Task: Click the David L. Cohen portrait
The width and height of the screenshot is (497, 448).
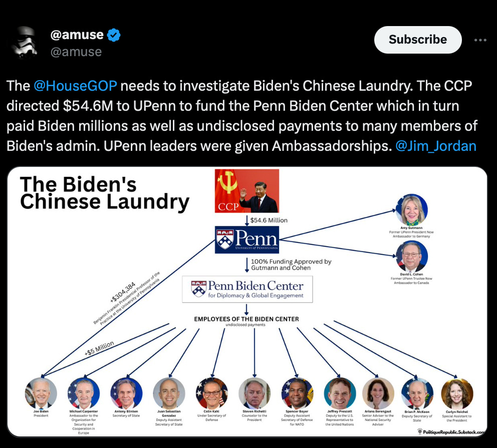Action: [x=411, y=256]
